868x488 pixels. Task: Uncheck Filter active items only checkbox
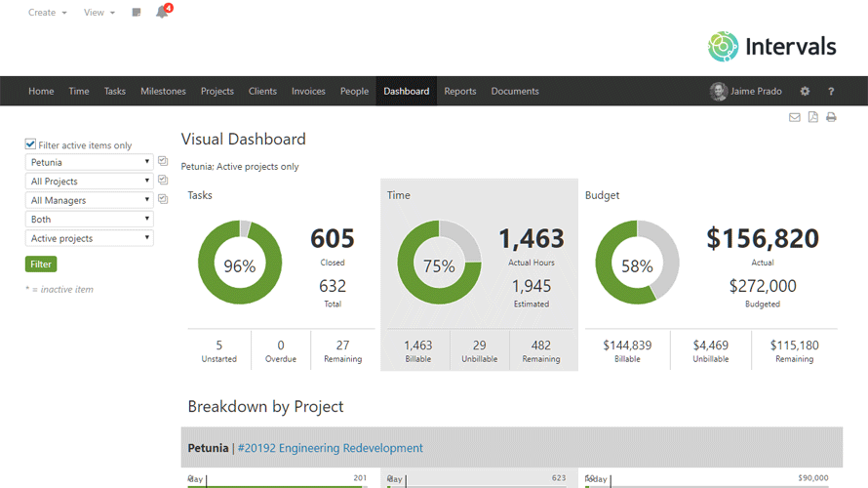pyautogui.click(x=30, y=144)
